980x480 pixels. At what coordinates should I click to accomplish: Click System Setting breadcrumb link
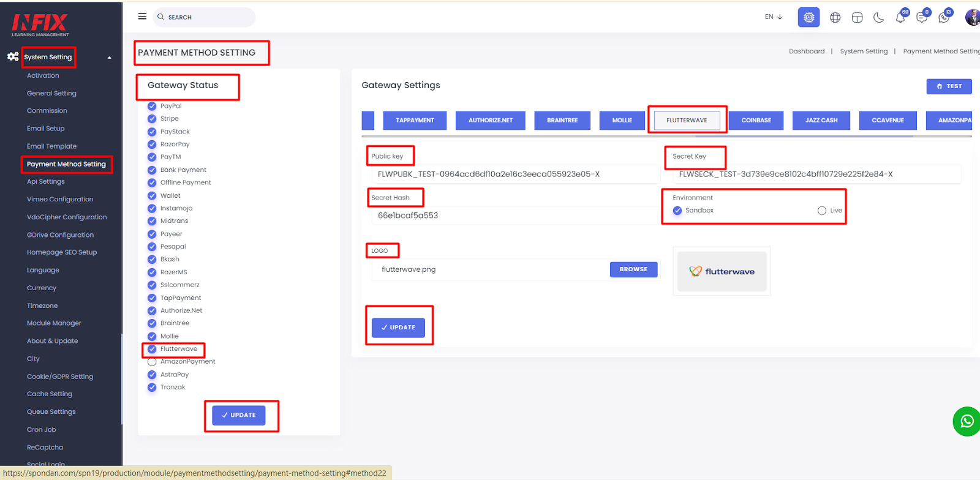tap(864, 51)
